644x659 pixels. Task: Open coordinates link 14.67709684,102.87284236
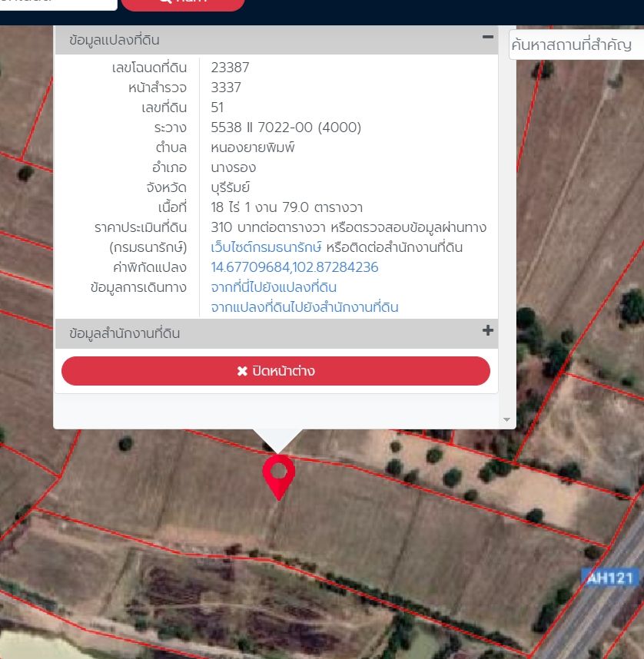[294, 267]
